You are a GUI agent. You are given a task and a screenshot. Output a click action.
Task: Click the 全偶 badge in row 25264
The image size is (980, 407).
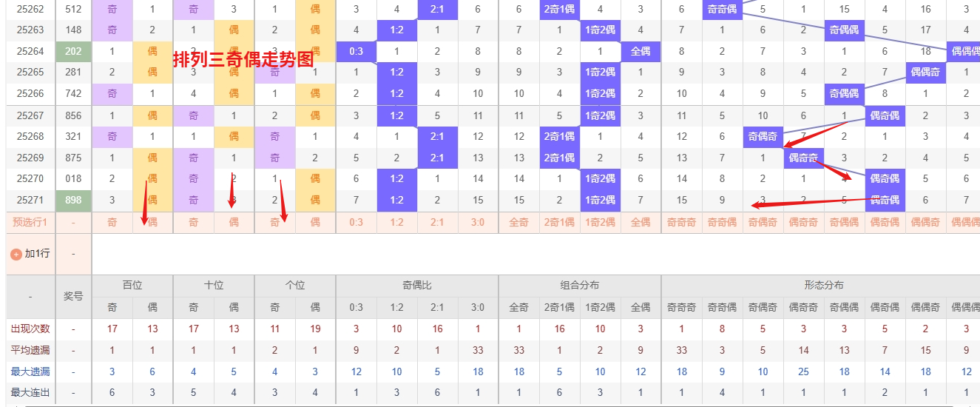pos(641,52)
